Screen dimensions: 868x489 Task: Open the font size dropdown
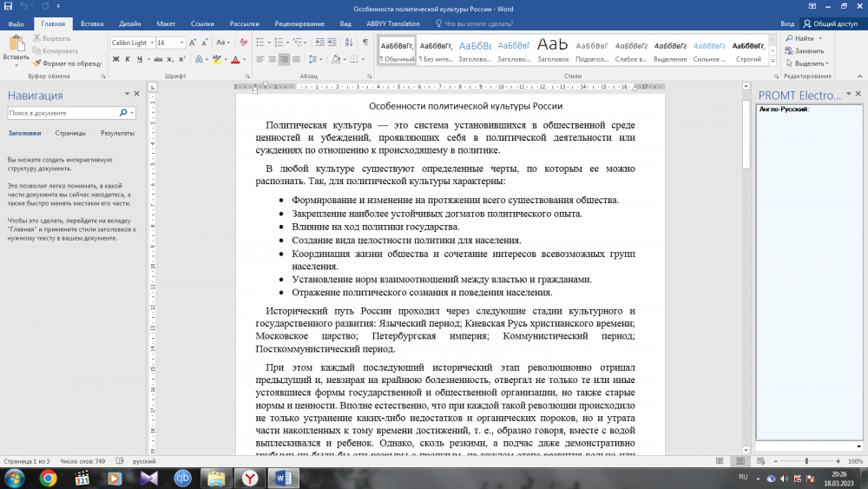[x=181, y=43]
